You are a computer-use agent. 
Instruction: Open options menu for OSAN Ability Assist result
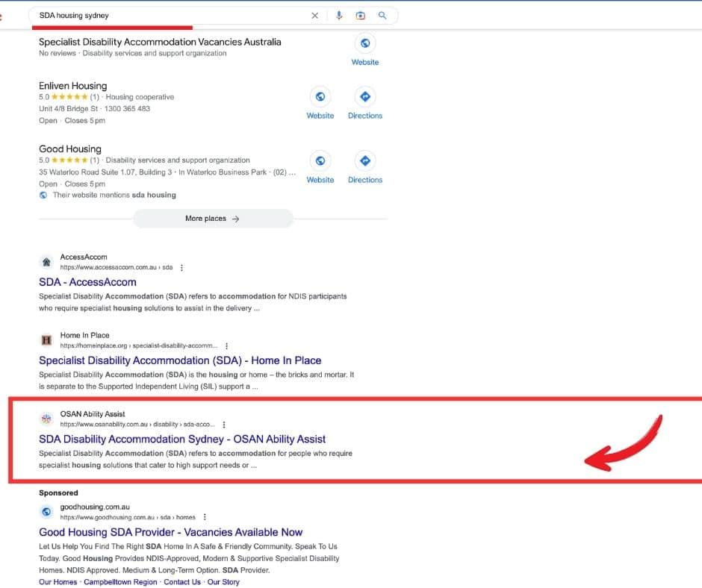click(x=224, y=425)
